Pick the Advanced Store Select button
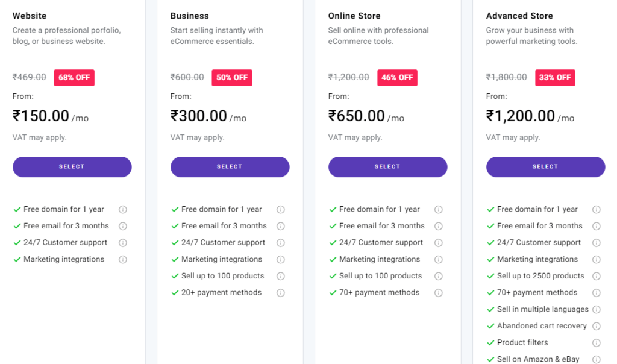This screenshot has height=364, width=617. [545, 167]
